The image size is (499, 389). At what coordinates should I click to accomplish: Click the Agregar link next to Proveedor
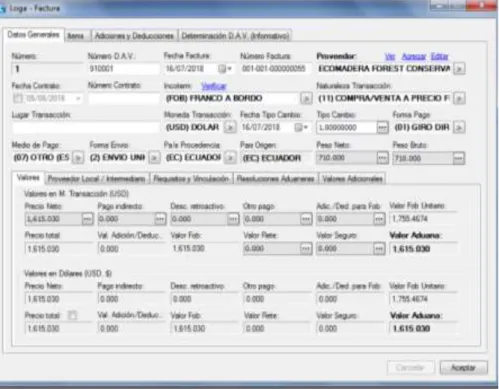pos(414,56)
